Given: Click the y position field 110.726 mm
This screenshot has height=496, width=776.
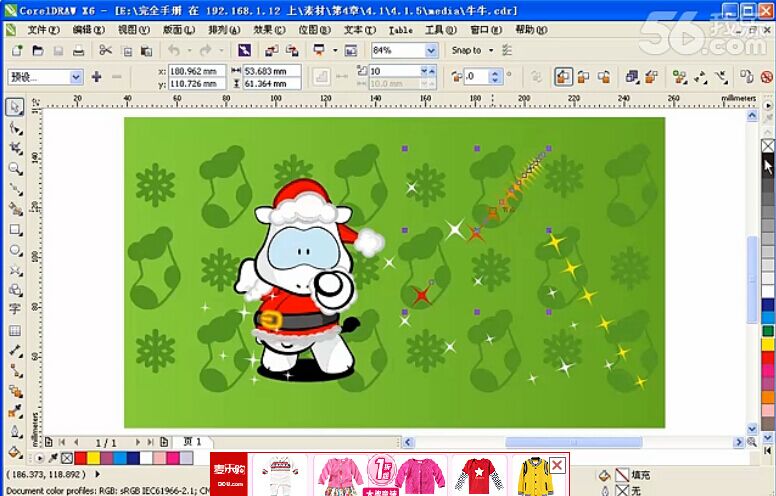Looking at the screenshot, I should click(196, 84).
